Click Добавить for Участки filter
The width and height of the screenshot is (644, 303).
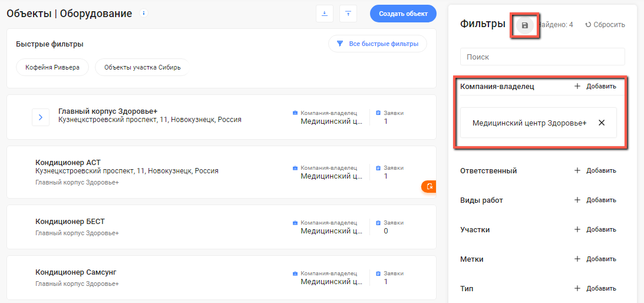click(x=602, y=229)
